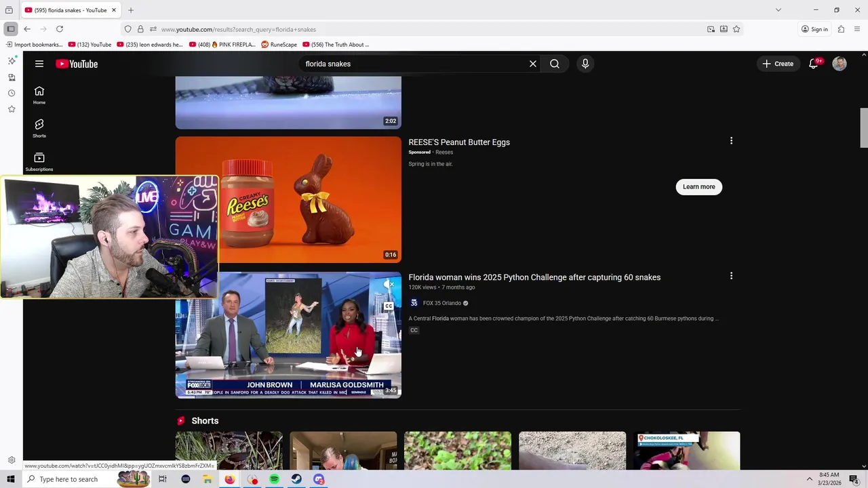868x488 pixels.
Task: Click the closed captions icon on the news thumbnail
Action: [x=389, y=306]
